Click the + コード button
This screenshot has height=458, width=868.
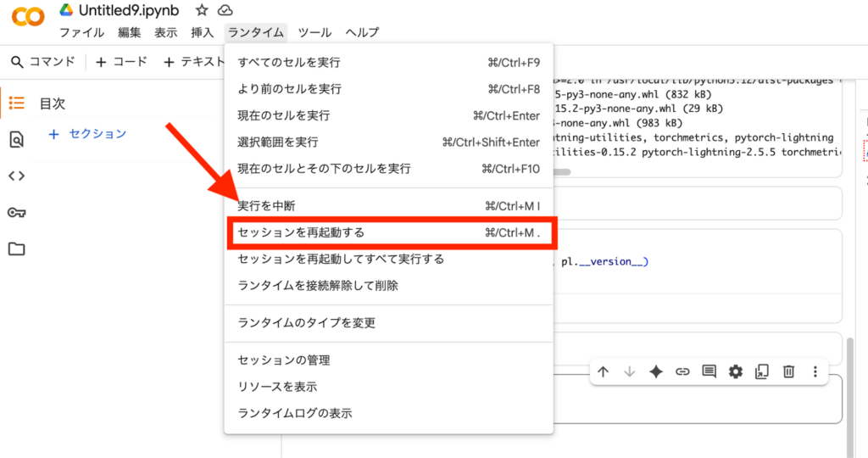pos(121,62)
